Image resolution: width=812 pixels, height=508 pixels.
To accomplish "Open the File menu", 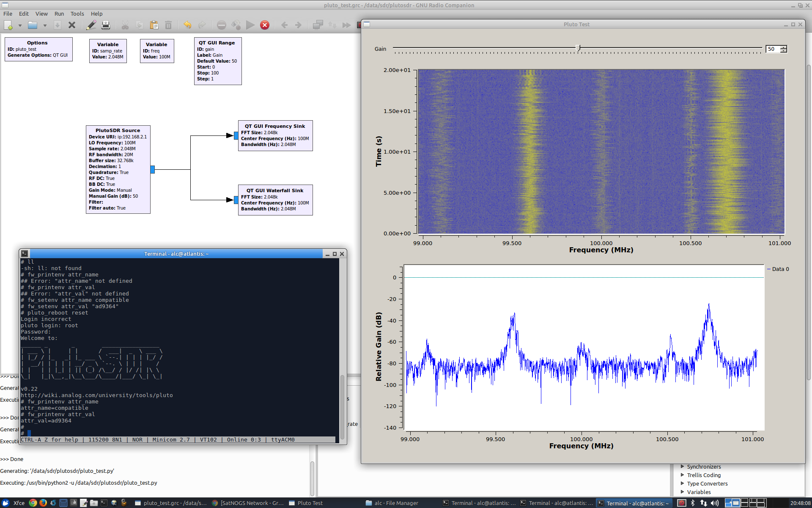I will coord(8,14).
